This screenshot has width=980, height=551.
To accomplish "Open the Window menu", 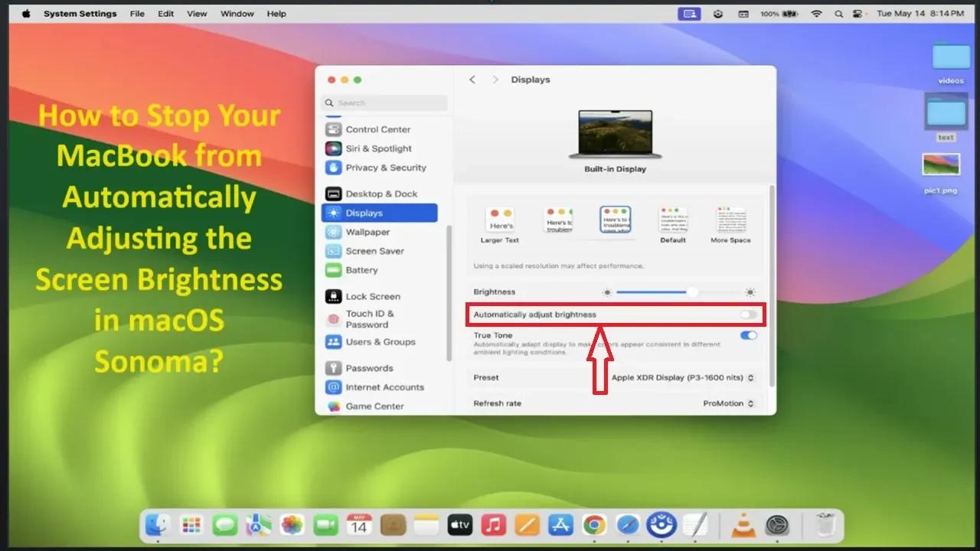I will [x=237, y=13].
